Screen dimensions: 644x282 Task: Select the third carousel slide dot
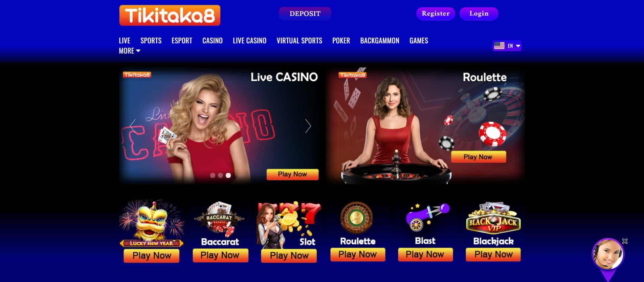click(228, 175)
